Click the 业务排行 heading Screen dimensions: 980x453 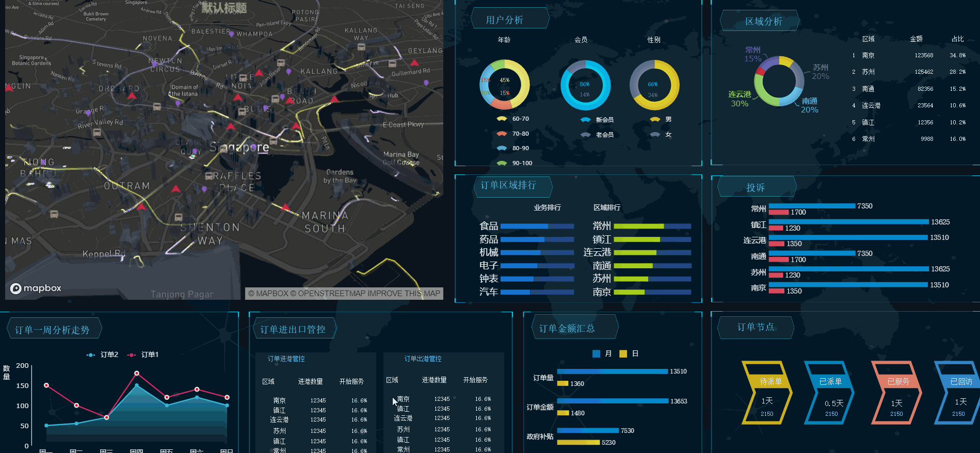(x=547, y=207)
